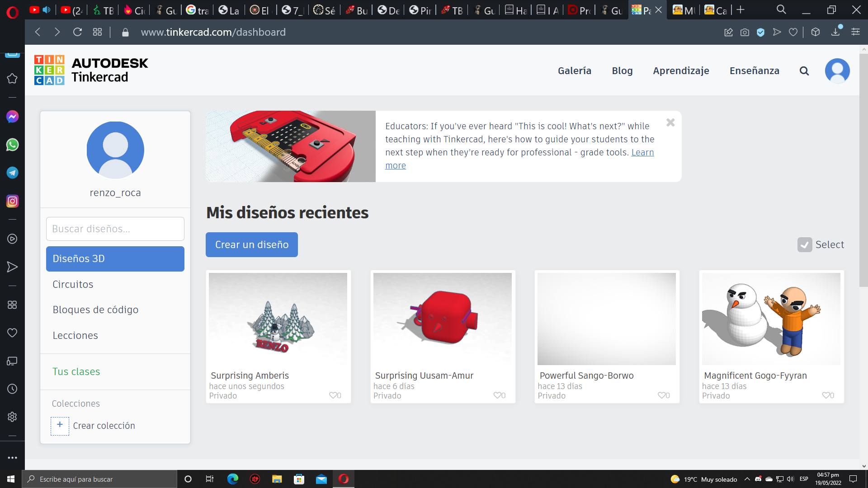Like the Surprising Amberis design heart
The height and width of the screenshot is (488, 868).
pyautogui.click(x=333, y=395)
